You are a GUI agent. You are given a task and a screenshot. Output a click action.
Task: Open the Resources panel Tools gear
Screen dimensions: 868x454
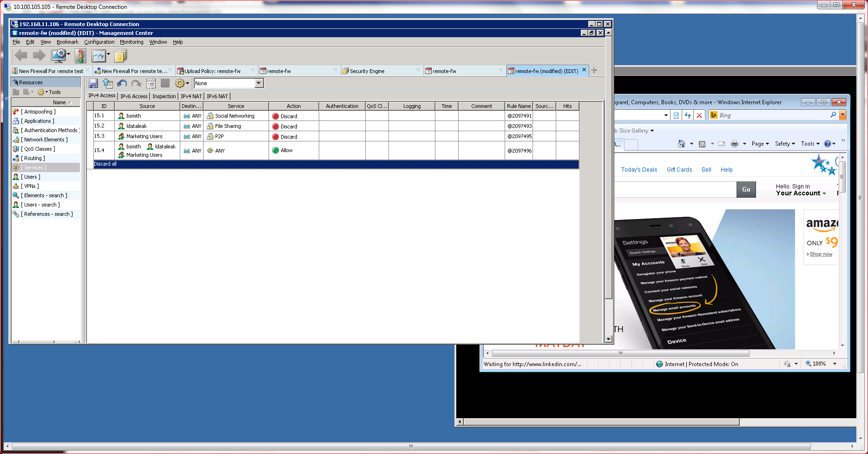click(x=41, y=92)
